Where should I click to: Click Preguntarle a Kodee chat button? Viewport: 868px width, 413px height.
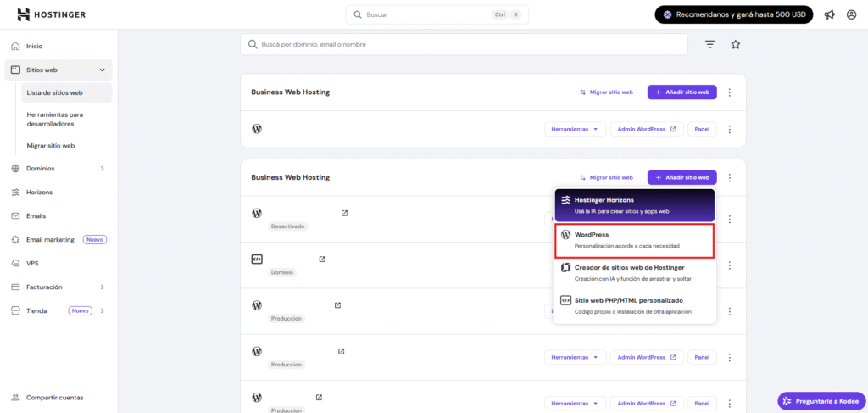click(820, 400)
